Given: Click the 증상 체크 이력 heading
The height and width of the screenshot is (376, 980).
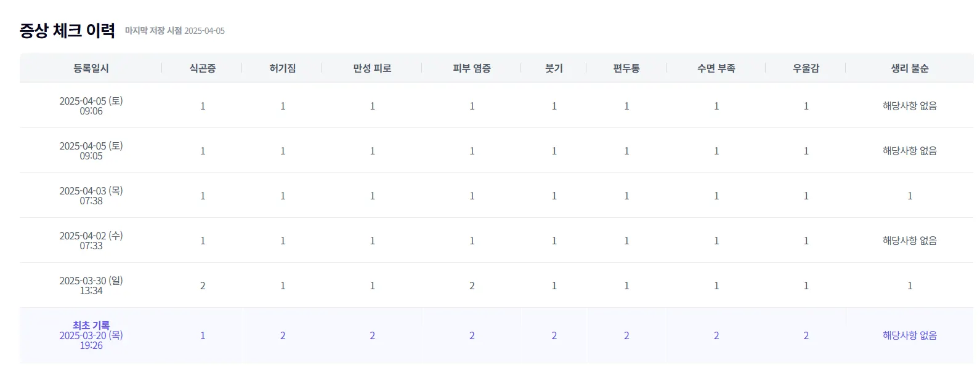Looking at the screenshot, I should [x=67, y=31].
